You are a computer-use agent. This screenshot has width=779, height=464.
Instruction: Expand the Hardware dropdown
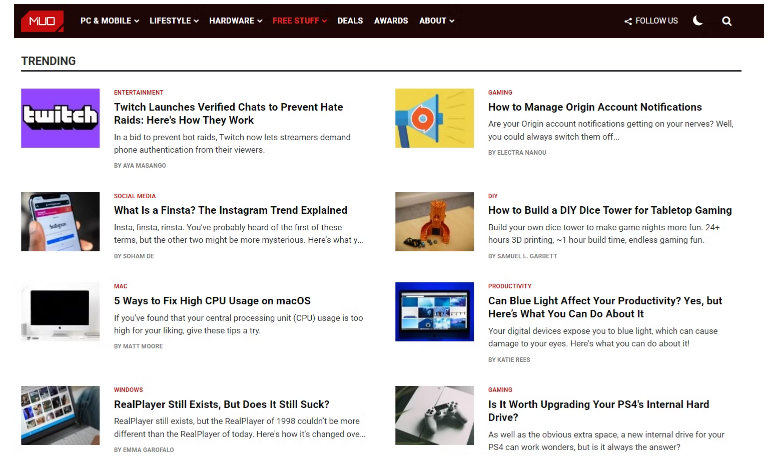[x=235, y=21]
